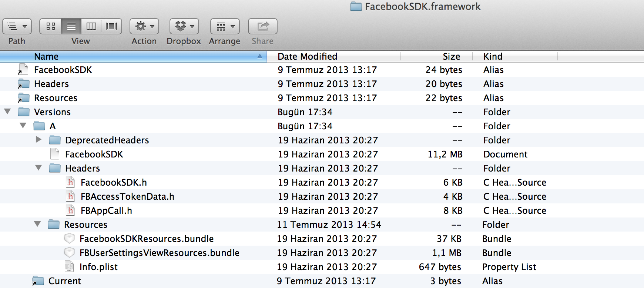Open the Arrange menu
The height and width of the screenshot is (289, 644).
pyautogui.click(x=225, y=26)
